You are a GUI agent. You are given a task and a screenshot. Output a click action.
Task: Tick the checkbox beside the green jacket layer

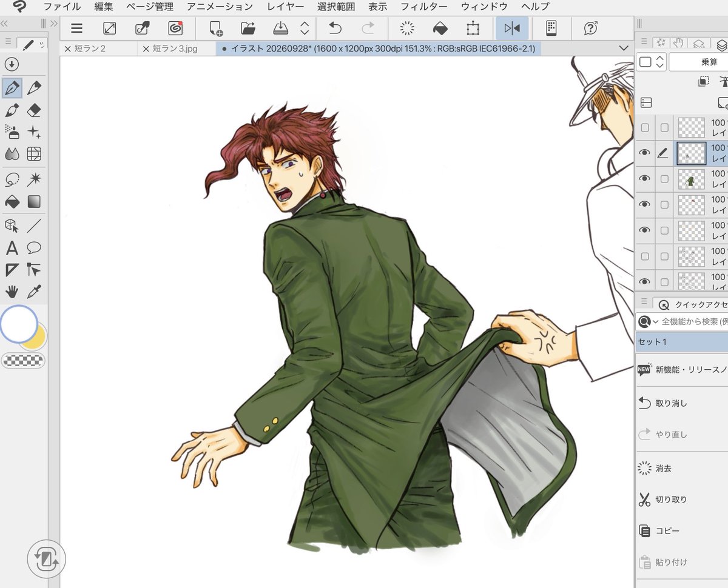pyautogui.click(x=664, y=179)
